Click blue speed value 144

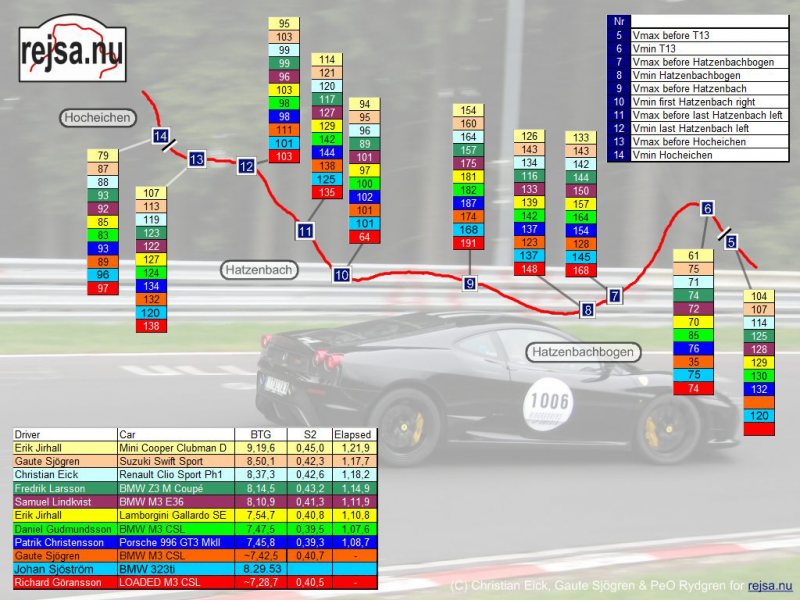(x=327, y=152)
